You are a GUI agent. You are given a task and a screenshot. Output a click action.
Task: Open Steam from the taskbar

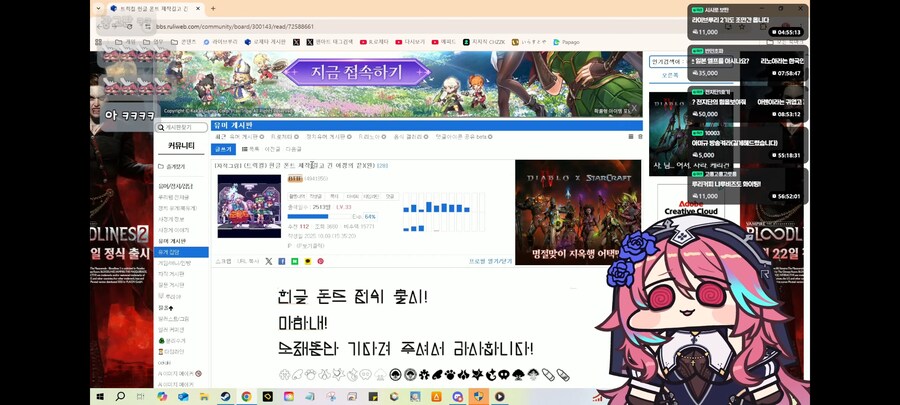[x=225, y=396]
